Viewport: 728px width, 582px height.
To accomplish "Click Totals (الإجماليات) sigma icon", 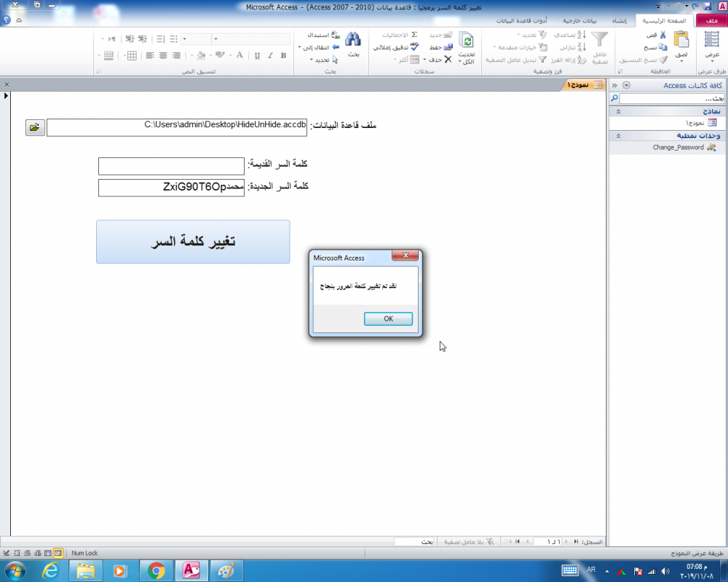I will 414,35.
